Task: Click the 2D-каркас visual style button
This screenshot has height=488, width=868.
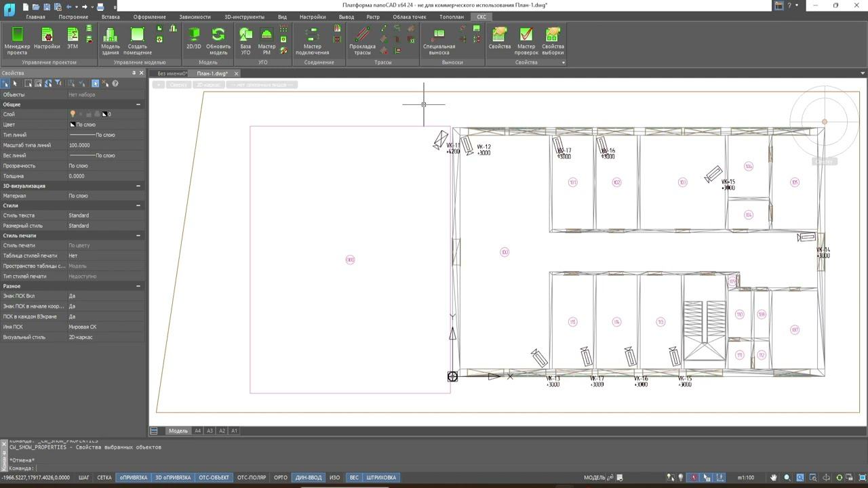Action: point(208,85)
